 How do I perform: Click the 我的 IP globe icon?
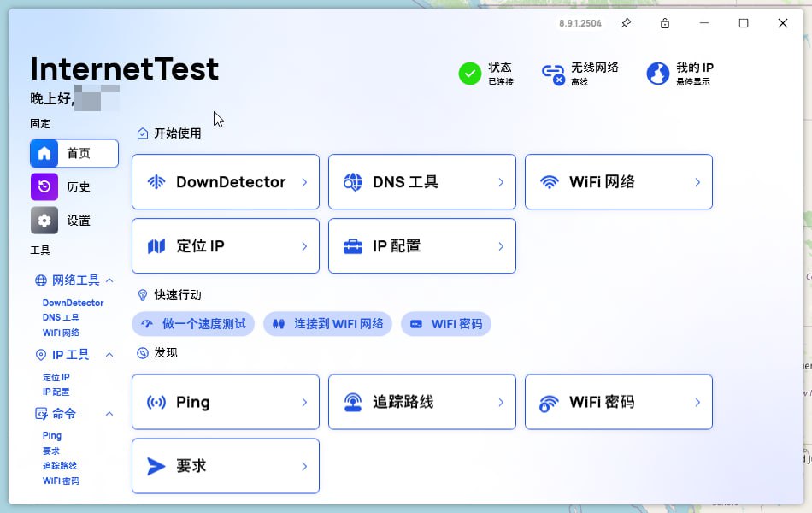[657, 73]
